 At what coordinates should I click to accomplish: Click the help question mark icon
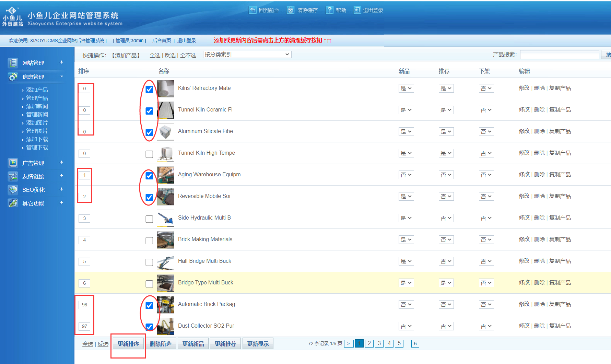[329, 10]
